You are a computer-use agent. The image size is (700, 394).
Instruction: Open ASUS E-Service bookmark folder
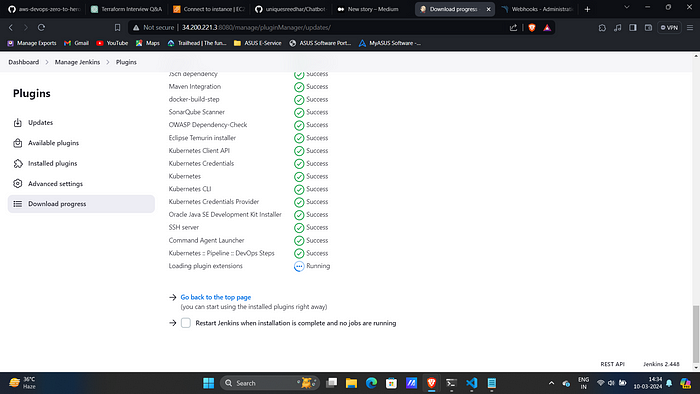point(258,43)
